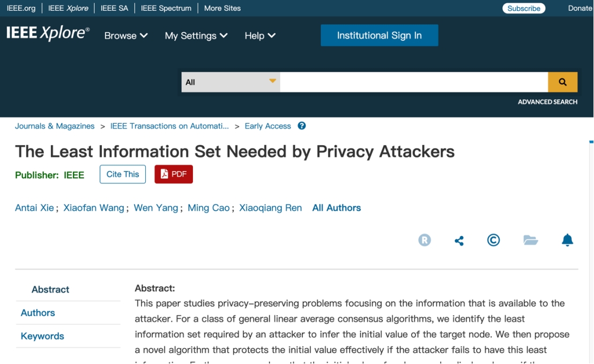Open the All search category dropdown
The width and height of the screenshot is (594, 364).
point(231,82)
